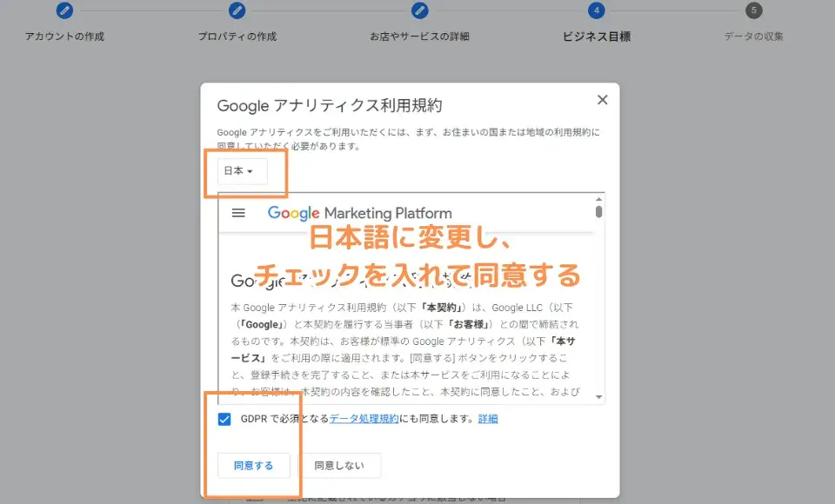The width and height of the screenshot is (835, 504).
Task: Click the pencil icon above プロパティの作成
Action: tap(237, 10)
